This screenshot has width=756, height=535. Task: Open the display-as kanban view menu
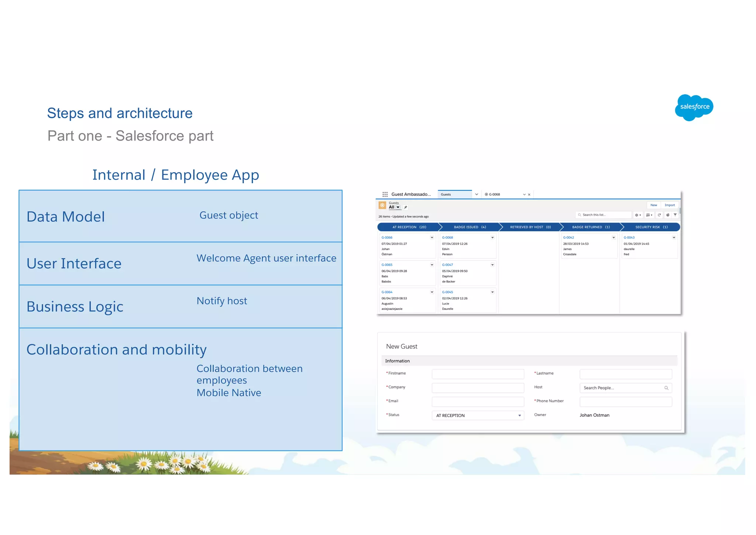point(649,215)
